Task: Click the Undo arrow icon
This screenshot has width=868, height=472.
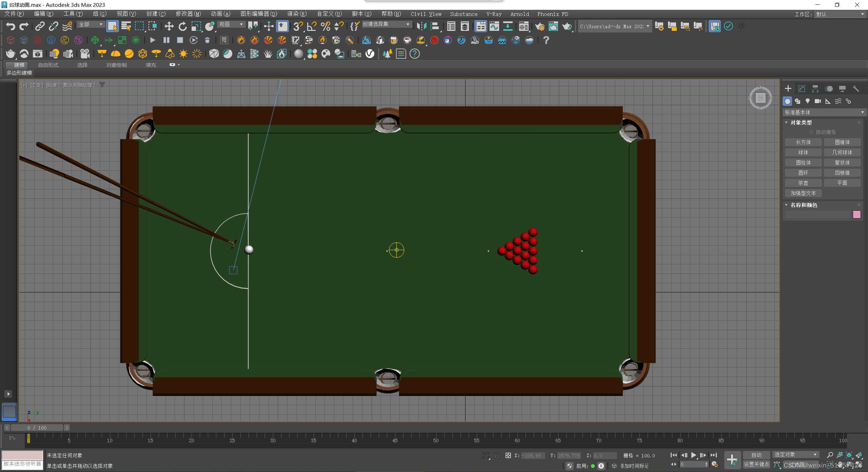Action: (x=11, y=26)
